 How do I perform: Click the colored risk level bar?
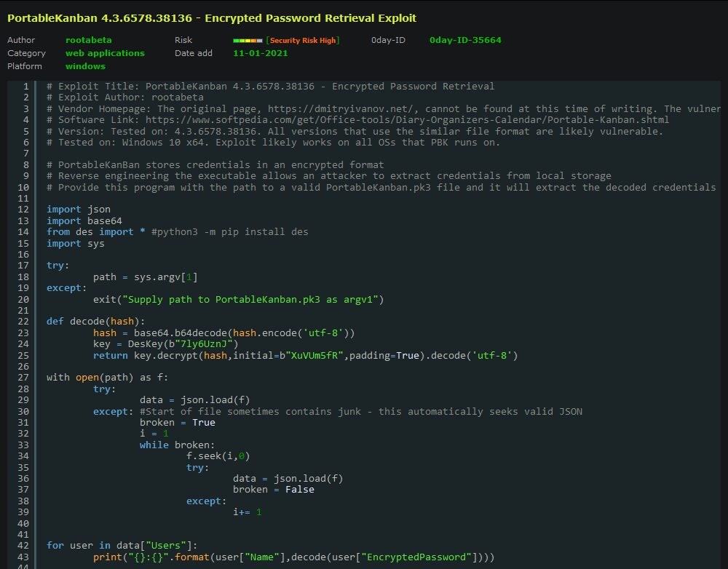(x=248, y=40)
